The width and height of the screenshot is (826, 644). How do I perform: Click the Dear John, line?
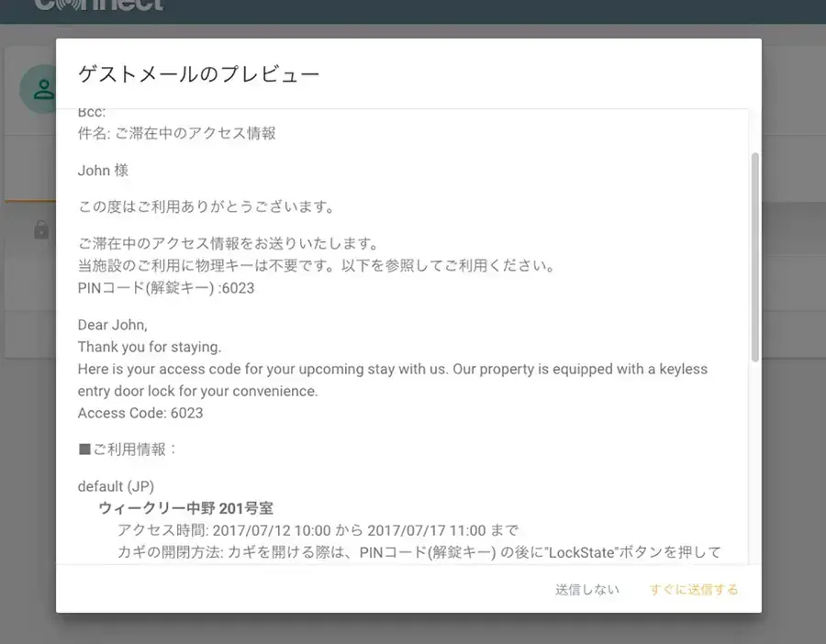[x=112, y=325]
